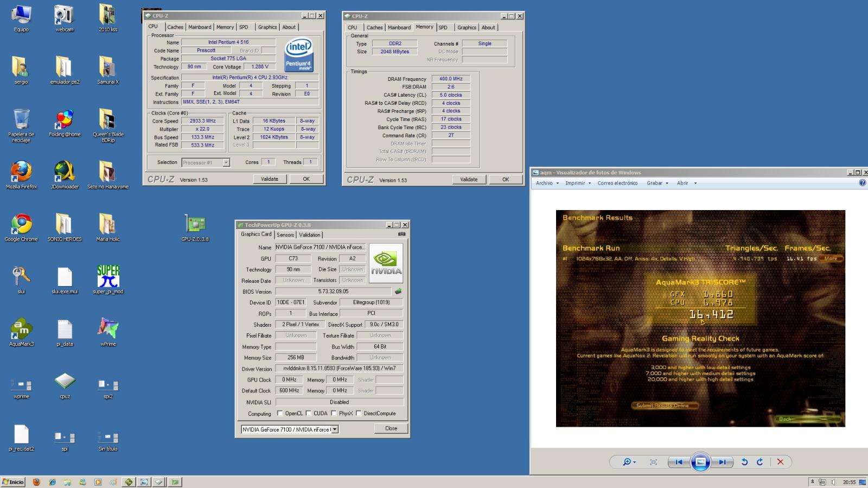Switch to Caches tab in left CPU-Z
This screenshot has height=488, width=868.
175,27
